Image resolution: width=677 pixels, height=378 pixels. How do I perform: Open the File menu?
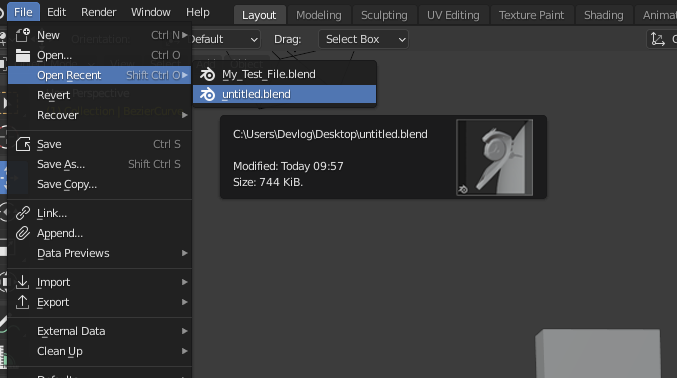click(23, 12)
